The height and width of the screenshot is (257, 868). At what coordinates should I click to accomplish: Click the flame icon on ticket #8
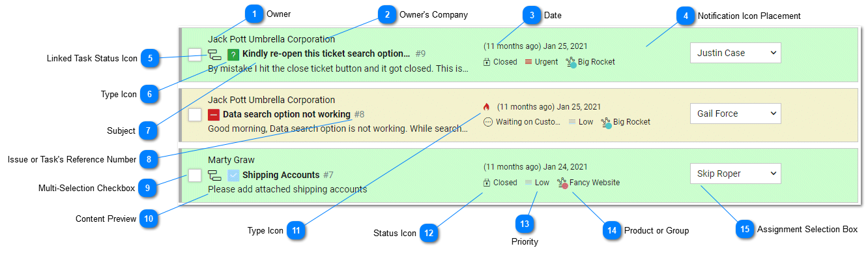[x=486, y=106]
